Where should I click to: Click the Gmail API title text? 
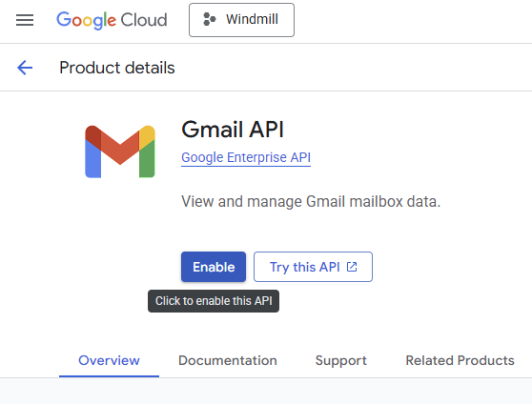(233, 130)
